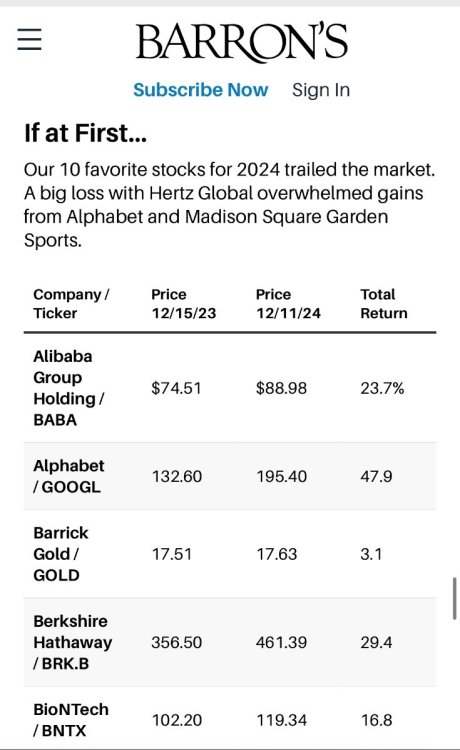Click BioNTech's 102.20 price value

(177, 720)
